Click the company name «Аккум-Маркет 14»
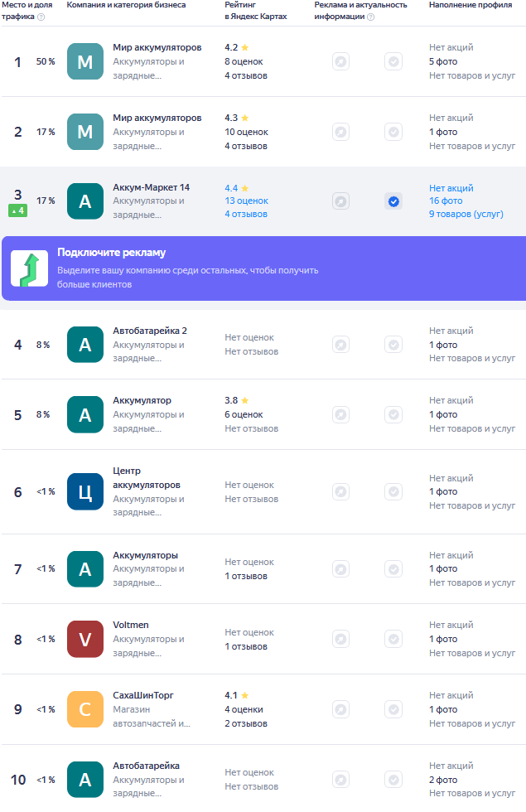The width and height of the screenshot is (526, 812). coord(151,187)
